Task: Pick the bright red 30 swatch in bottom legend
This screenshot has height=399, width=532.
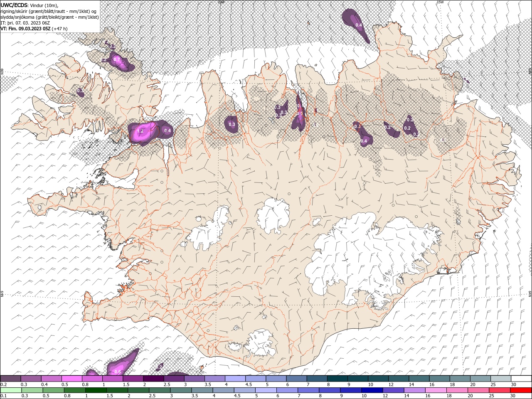Action: (521, 390)
